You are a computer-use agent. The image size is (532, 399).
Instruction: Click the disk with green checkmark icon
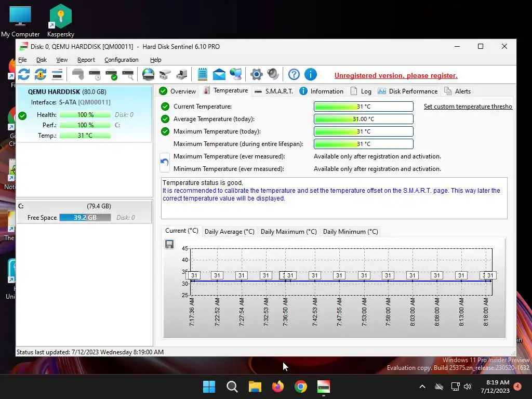111,74
